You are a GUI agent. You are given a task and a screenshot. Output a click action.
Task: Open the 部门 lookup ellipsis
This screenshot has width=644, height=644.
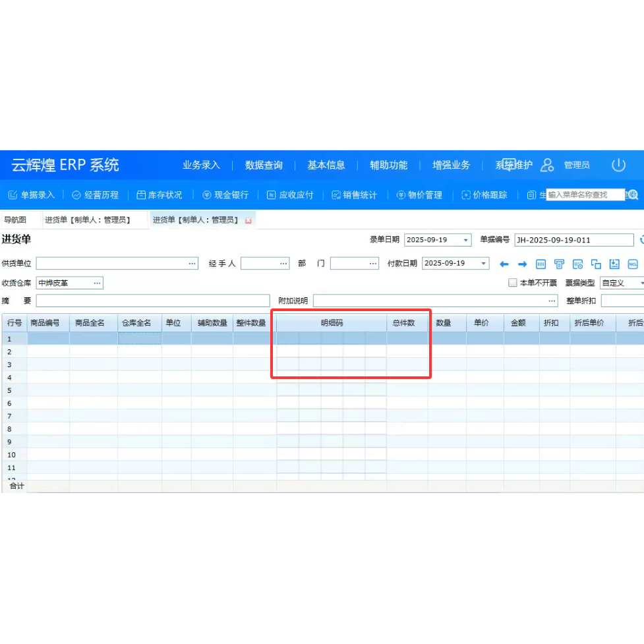373,263
